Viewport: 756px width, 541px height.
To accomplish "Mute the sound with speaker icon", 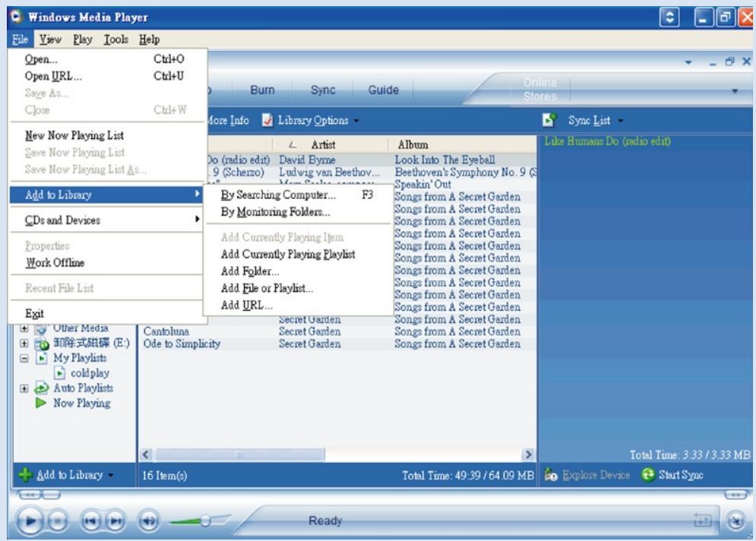I will 148,520.
